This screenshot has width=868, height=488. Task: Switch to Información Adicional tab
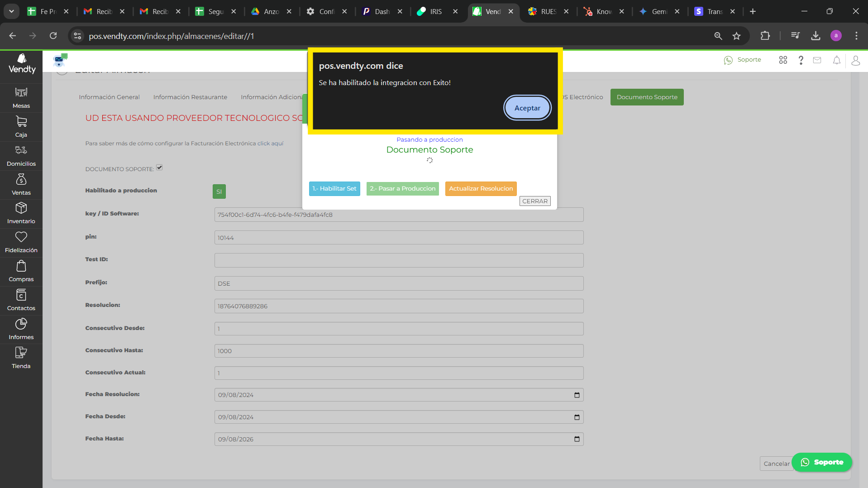point(272,97)
